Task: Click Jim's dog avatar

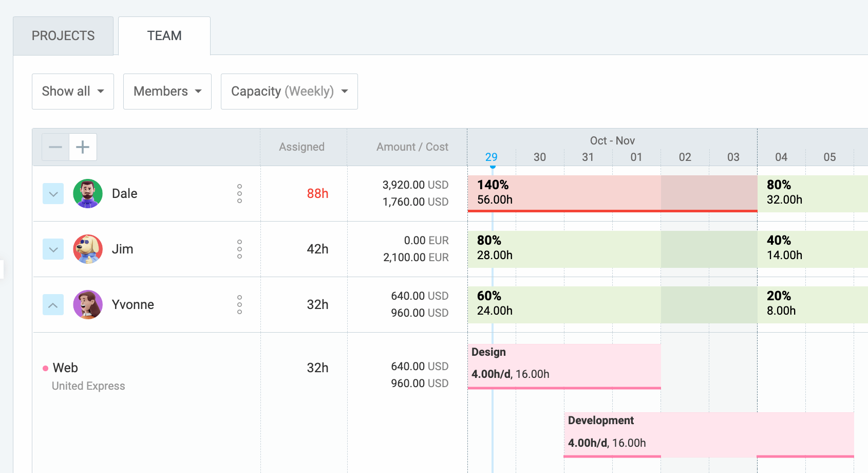Action: [x=88, y=249]
